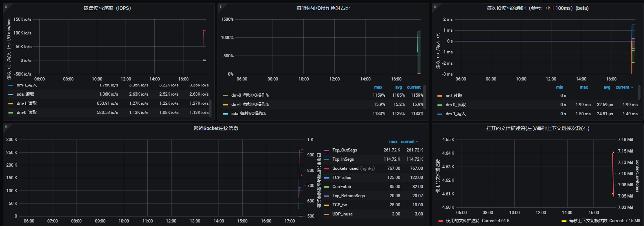Click color icon beside sr0_读取 legend
This screenshot has height=226, width=644.
click(x=440, y=96)
